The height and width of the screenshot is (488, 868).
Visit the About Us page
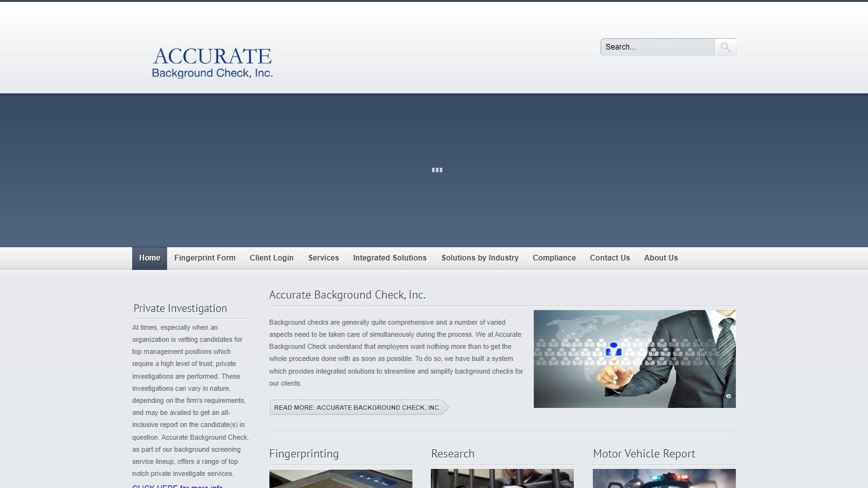click(x=661, y=258)
